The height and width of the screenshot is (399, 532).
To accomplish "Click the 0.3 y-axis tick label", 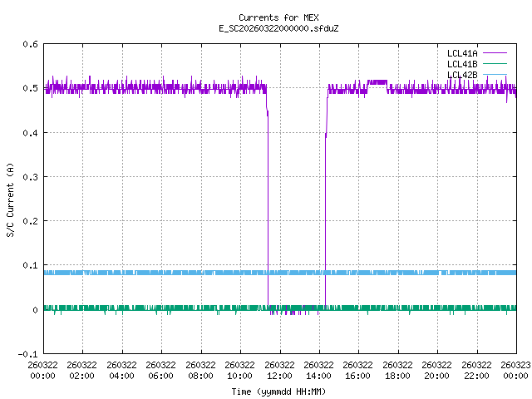I will point(28,177).
